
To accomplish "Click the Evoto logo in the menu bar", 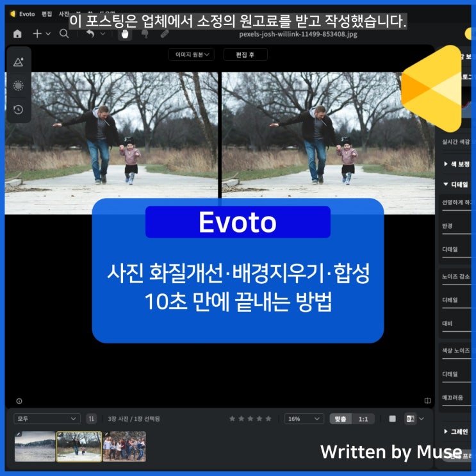I will [x=13, y=14].
